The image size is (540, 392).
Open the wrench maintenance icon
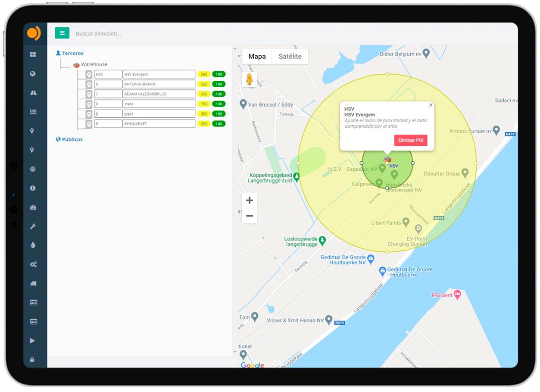tap(33, 227)
